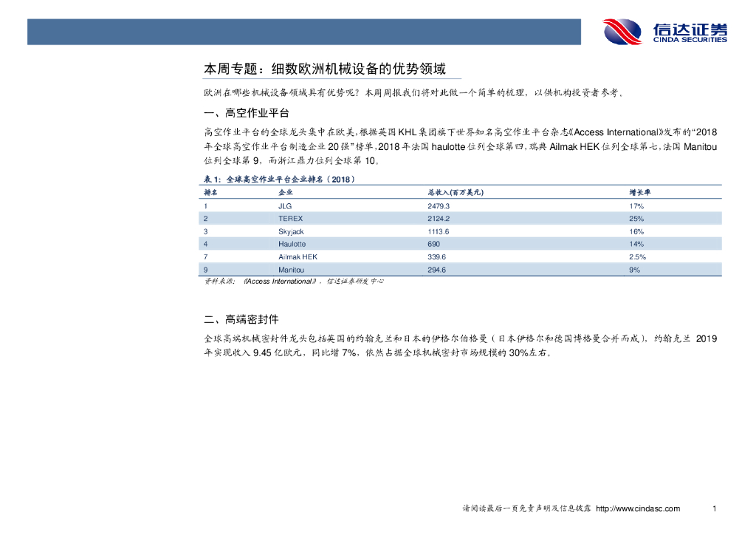The width and height of the screenshot is (756, 535).
Task: Select the JLG company cell
Action: point(285,206)
